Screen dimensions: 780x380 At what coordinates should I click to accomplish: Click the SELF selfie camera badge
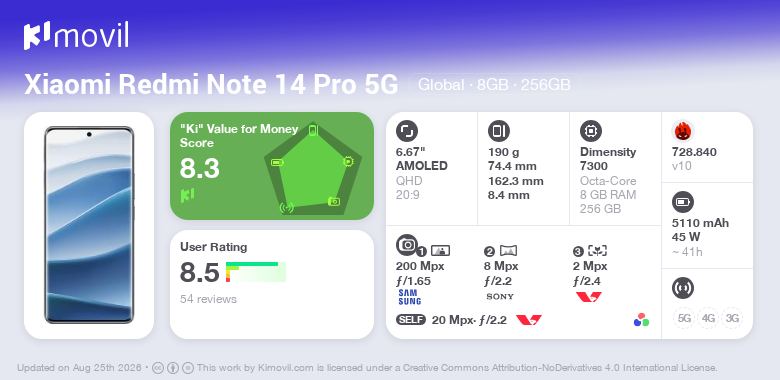[x=411, y=320]
